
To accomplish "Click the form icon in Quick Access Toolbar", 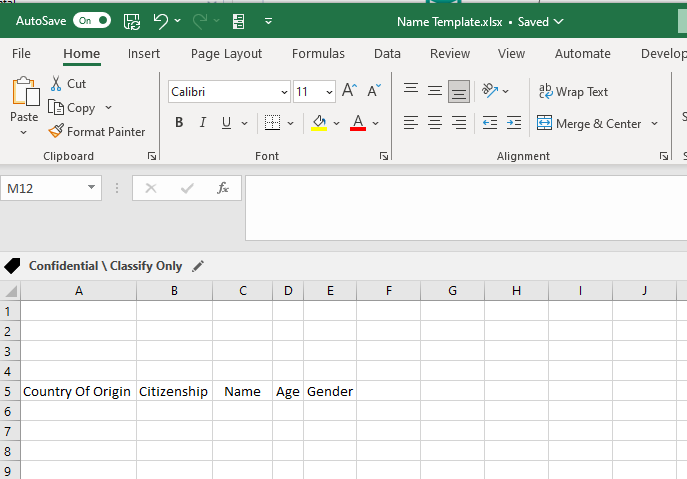I will [x=238, y=21].
